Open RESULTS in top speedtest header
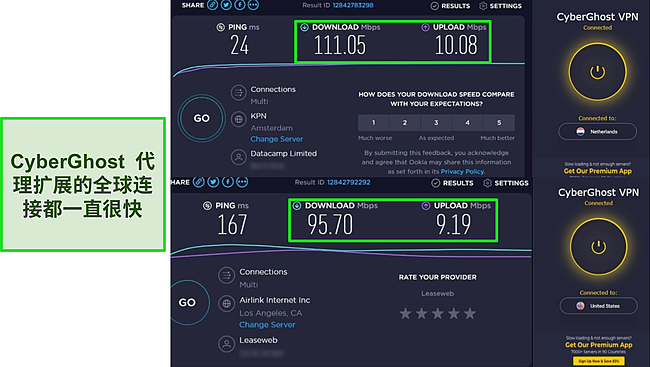 450,6
